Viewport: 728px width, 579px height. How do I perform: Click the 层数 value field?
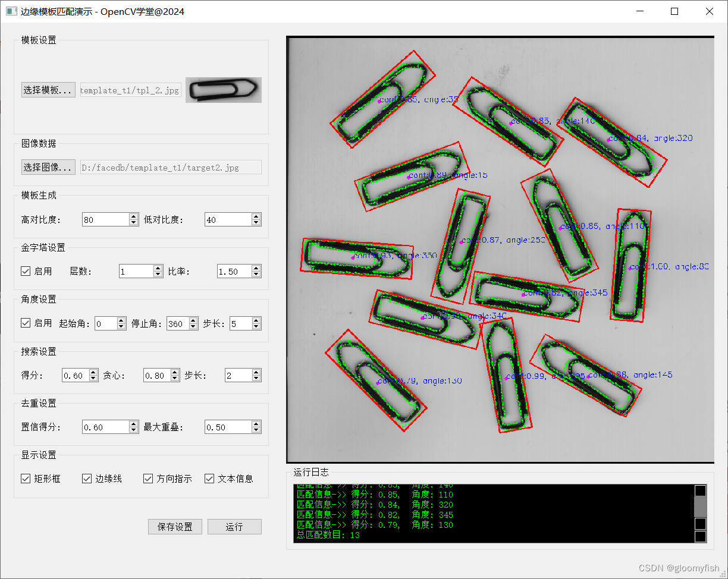tap(136, 271)
